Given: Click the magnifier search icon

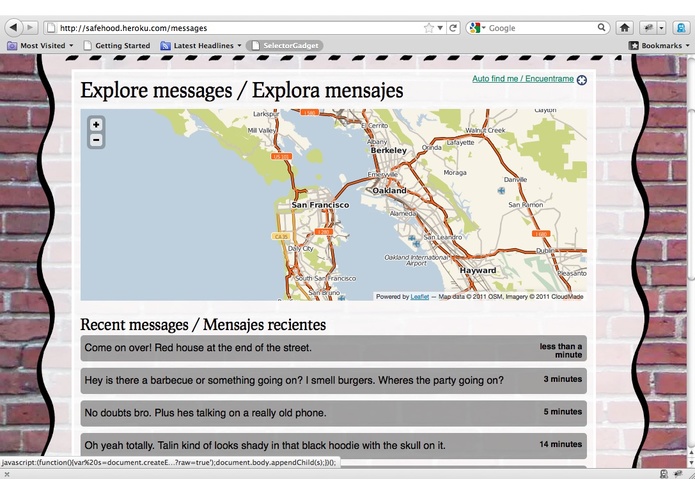Looking at the screenshot, I should pos(601,27).
